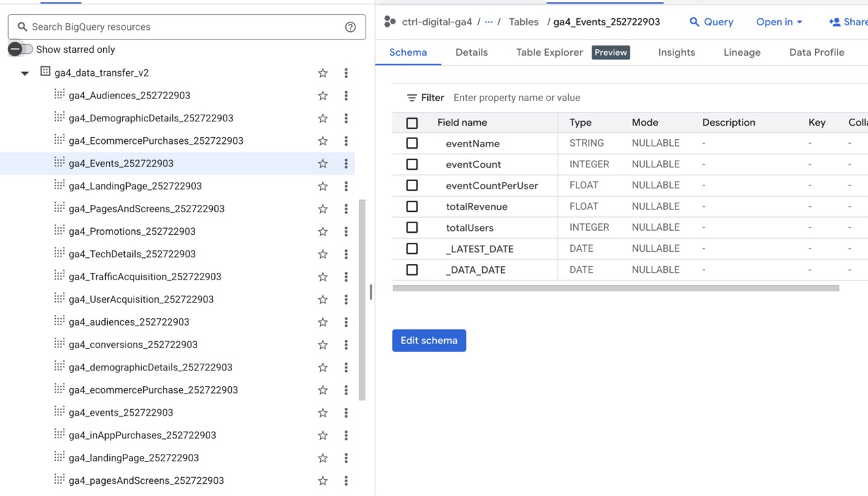Select all fields with header checkbox

(x=412, y=123)
